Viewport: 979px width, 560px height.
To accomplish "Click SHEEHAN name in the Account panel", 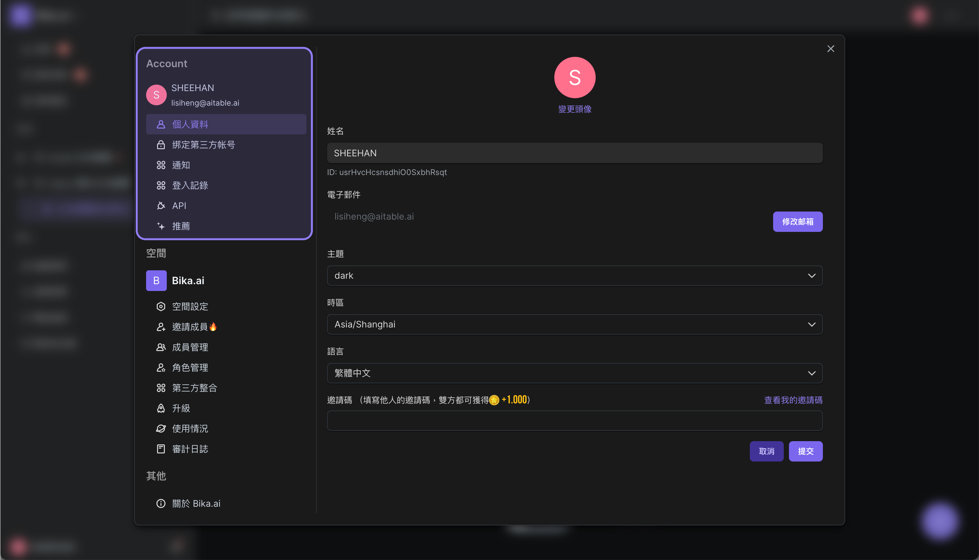I will [x=192, y=88].
